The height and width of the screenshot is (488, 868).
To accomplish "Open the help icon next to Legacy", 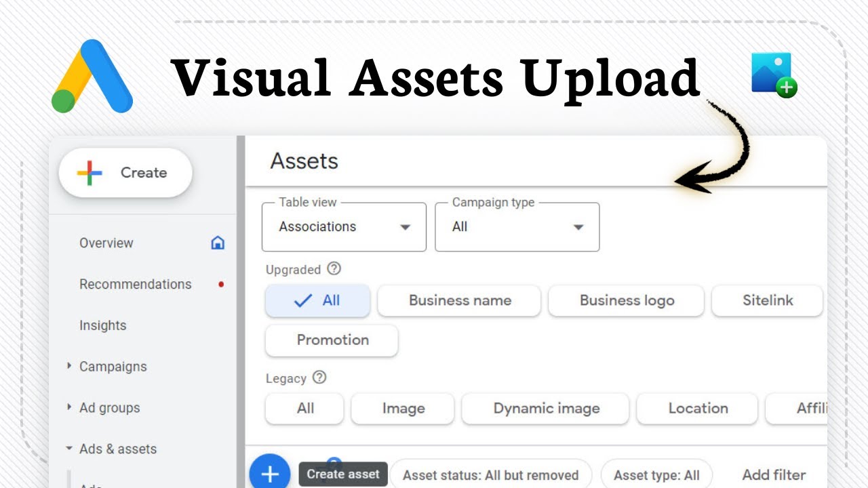I will [319, 378].
